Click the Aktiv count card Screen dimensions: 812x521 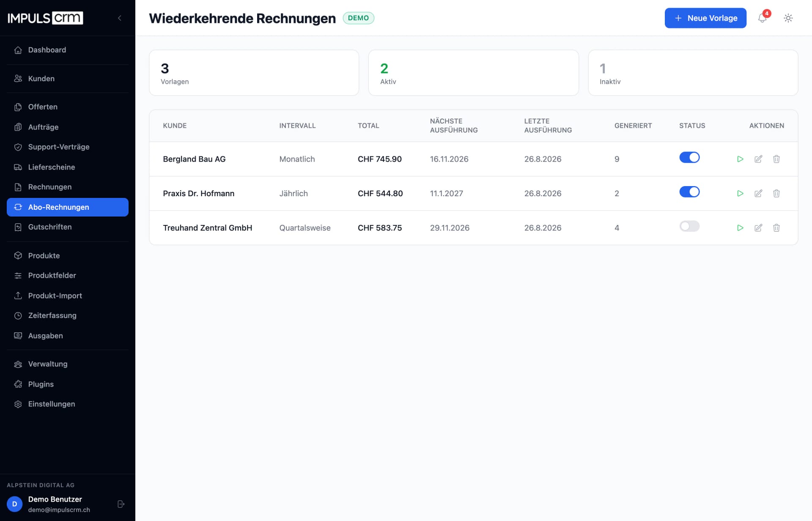[x=473, y=73]
